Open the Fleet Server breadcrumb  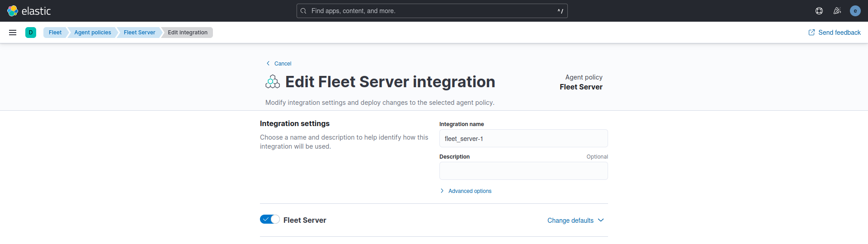[x=139, y=33]
